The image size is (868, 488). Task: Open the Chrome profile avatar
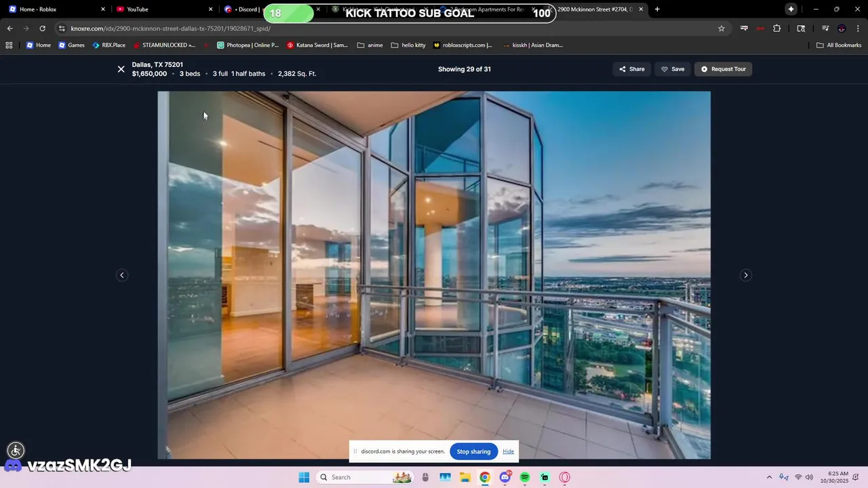tap(842, 28)
